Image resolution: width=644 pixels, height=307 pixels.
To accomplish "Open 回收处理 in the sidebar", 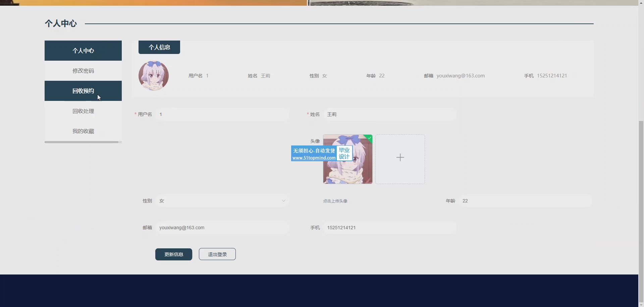I will coord(83,111).
